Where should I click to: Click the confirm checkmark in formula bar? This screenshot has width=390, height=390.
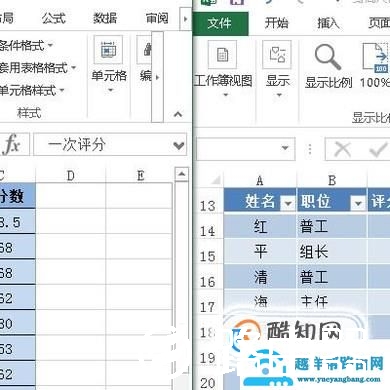(x=378, y=149)
